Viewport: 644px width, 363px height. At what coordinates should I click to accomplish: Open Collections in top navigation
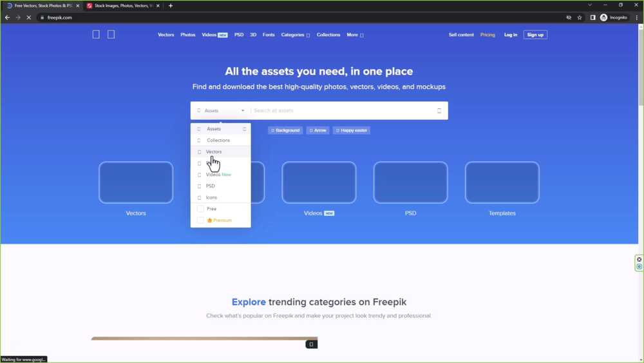[328, 35]
